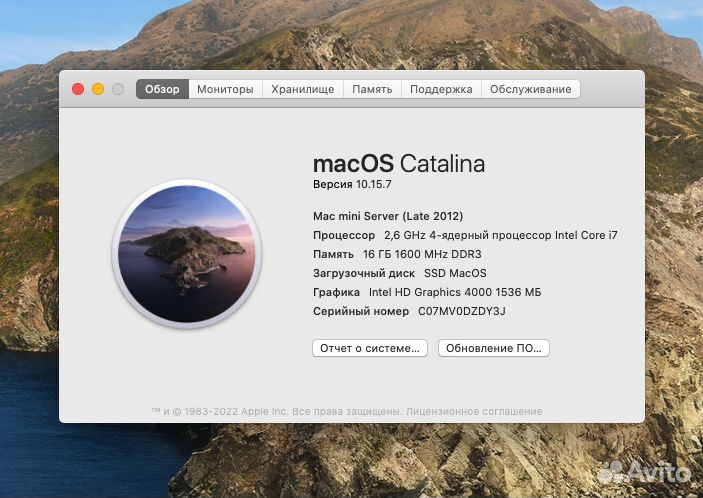Image resolution: width=703 pixels, height=498 pixels.
Task: Switch to the Память tab
Action: (x=372, y=89)
